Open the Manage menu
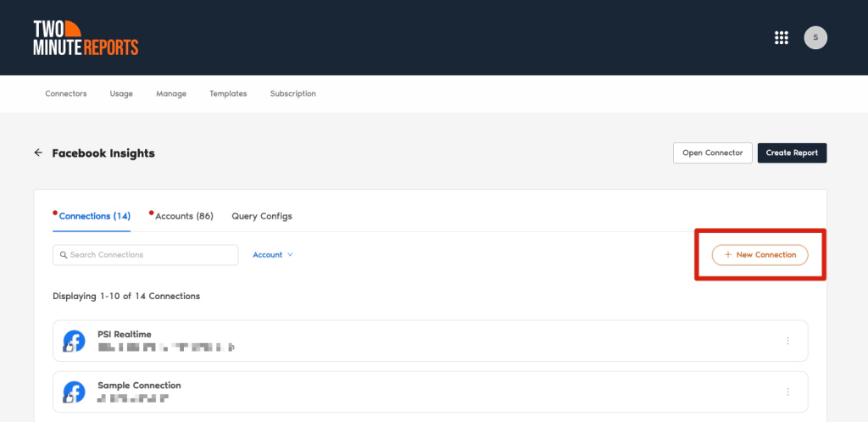Viewport: 868px width, 422px height. 171,93
